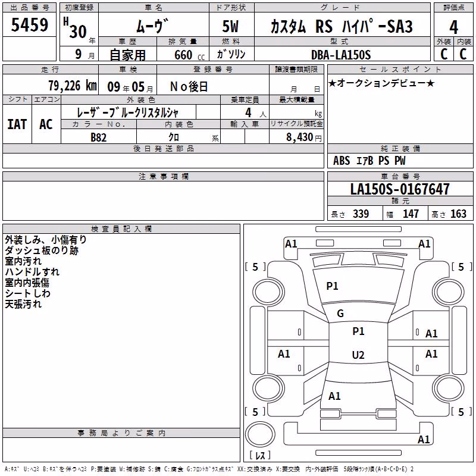476x476 pixels.
Task: Click equipment list ABS エアB PS PW
Action: 369,161
